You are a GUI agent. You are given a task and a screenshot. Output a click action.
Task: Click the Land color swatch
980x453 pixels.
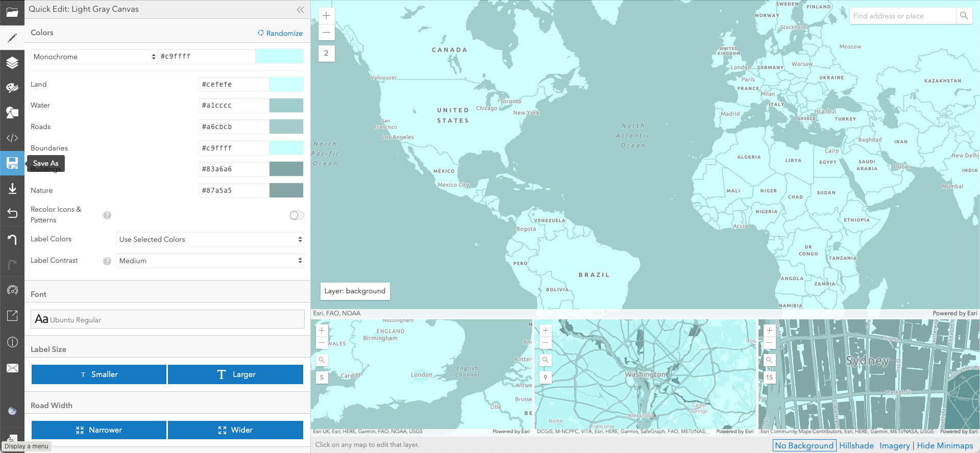[x=286, y=84]
